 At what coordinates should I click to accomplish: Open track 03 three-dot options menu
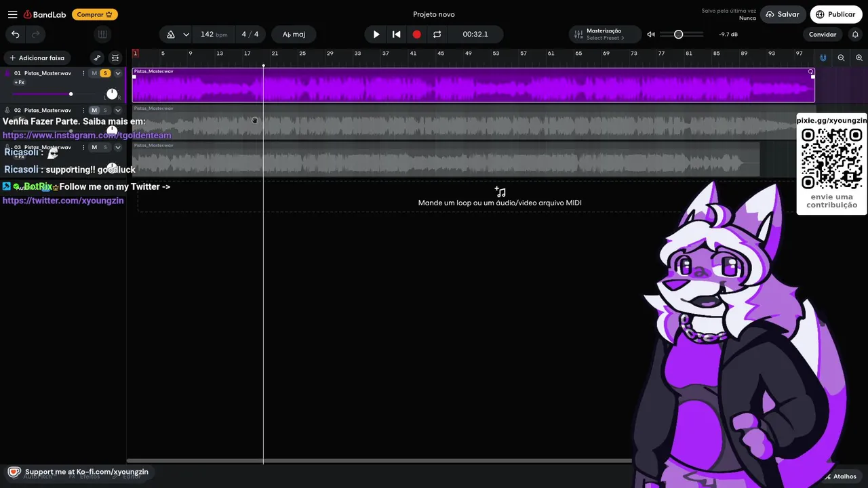coord(83,147)
